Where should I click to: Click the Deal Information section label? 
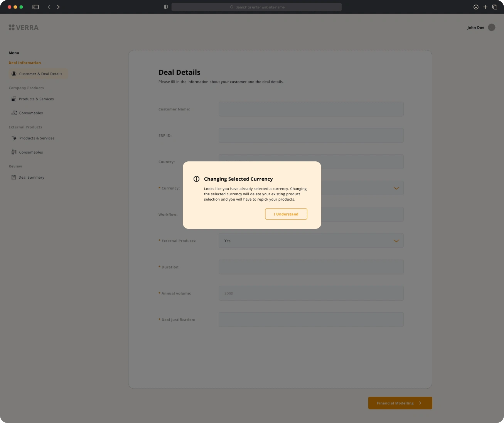pos(25,63)
